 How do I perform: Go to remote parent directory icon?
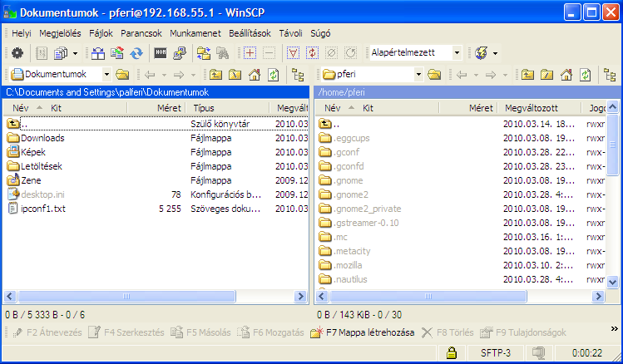tap(527, 75)
